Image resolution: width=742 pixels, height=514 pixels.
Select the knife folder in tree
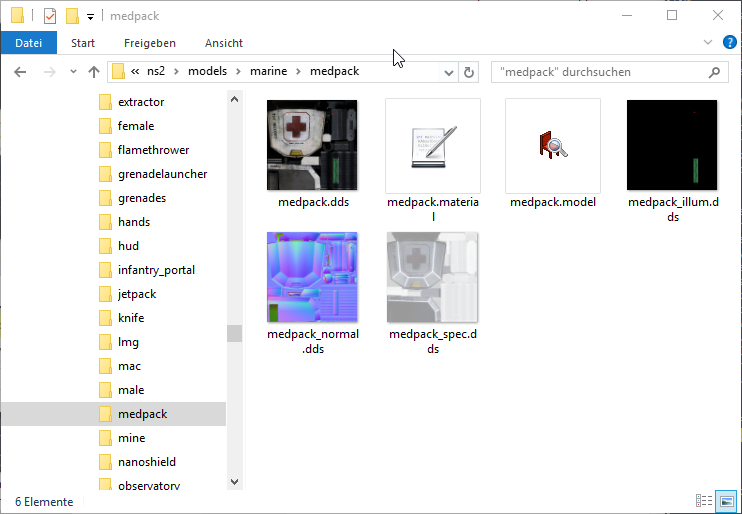pyautogui.click(x=131, y=318)
